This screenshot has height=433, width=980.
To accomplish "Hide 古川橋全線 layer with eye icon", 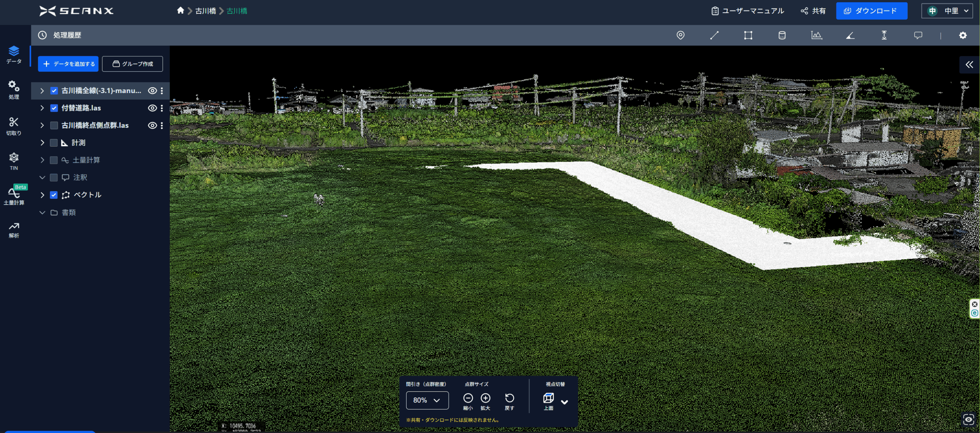I will (x=152, y=91).
